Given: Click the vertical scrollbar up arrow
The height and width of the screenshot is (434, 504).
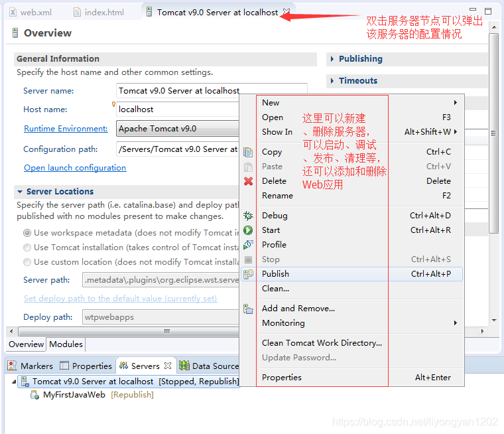Looking at the screenshot, I should point(493,28).
